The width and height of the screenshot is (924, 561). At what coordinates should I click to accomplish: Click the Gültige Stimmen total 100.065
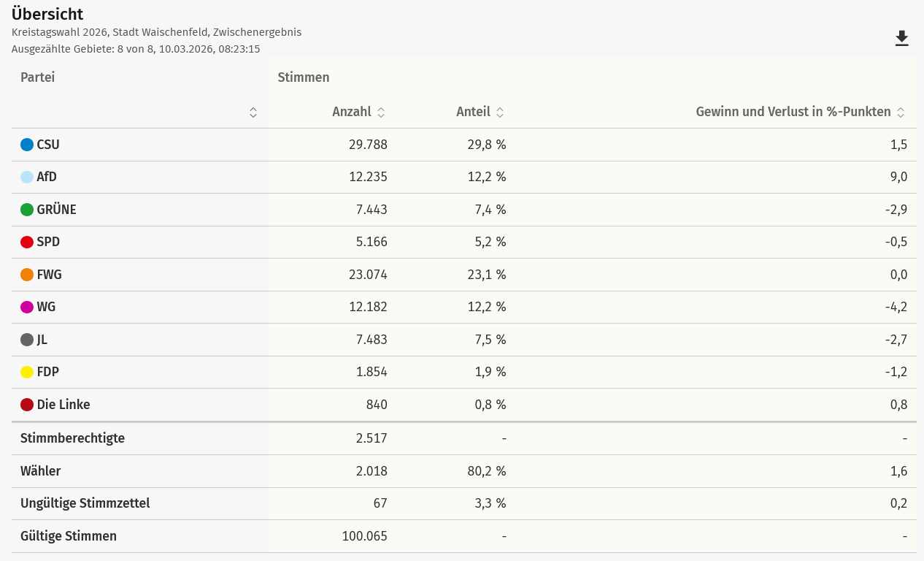(x=364, y=536)
